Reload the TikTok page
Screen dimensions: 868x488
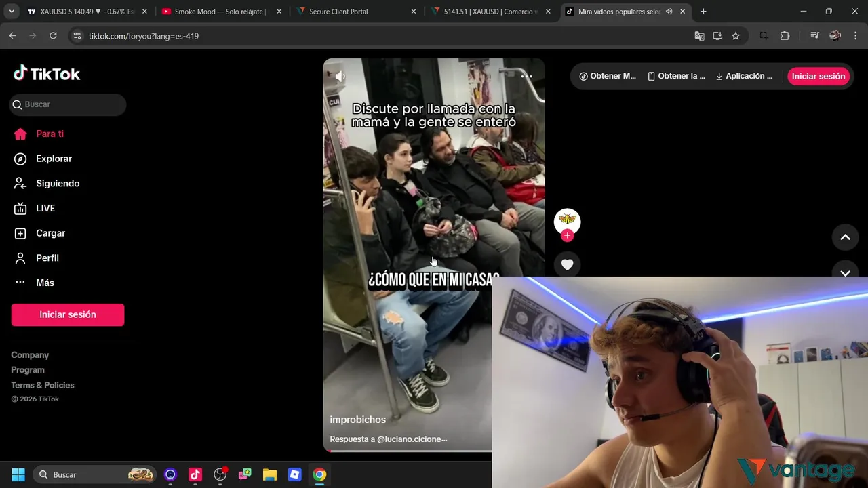(53, 36)
